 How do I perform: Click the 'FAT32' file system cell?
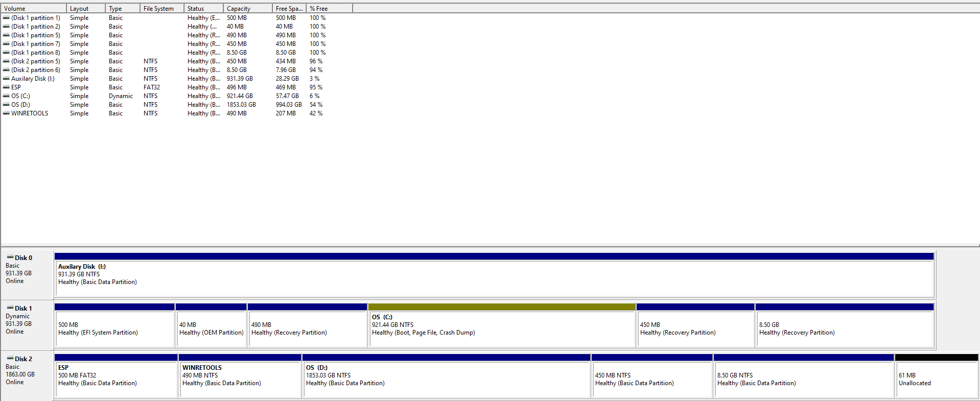coord(152,87)
